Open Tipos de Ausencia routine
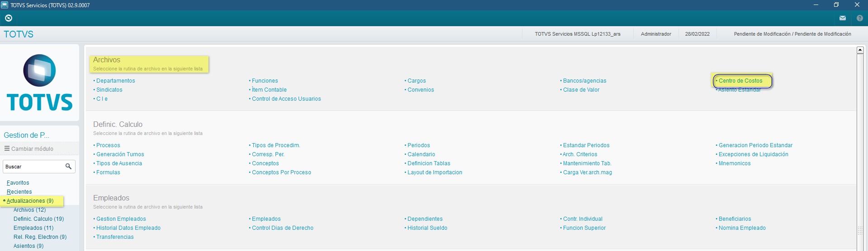Viewport: 868px width, 251px height. (x=119, y=163)
